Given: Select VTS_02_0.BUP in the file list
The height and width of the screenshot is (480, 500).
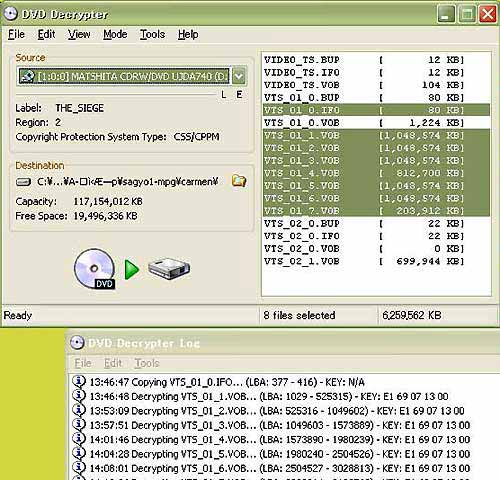Looking at the screenshot, I should (x=376, y=223).
